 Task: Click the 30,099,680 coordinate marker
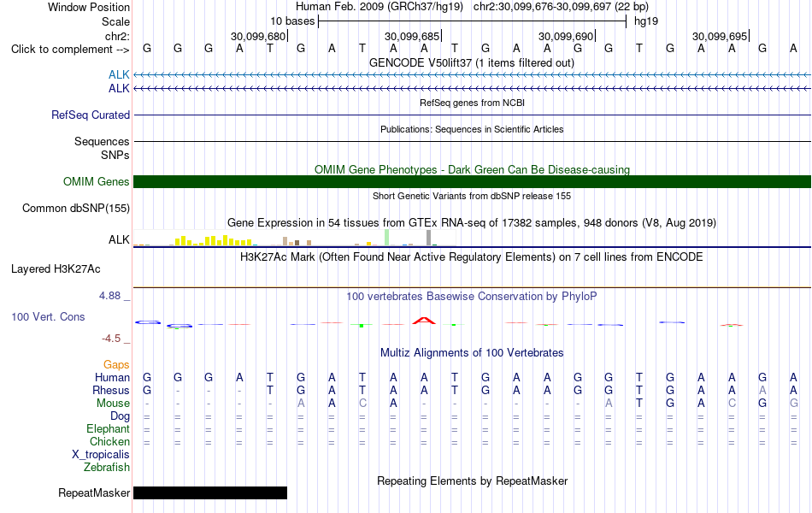(258, 36)
